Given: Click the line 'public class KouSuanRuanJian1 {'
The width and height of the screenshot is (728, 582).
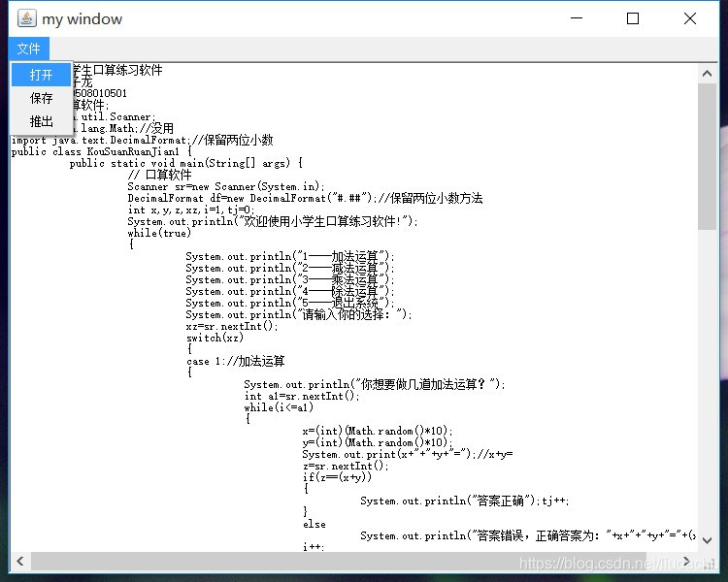Looking at the screenshot, I should pyautogui.click(x=102, y=151).
